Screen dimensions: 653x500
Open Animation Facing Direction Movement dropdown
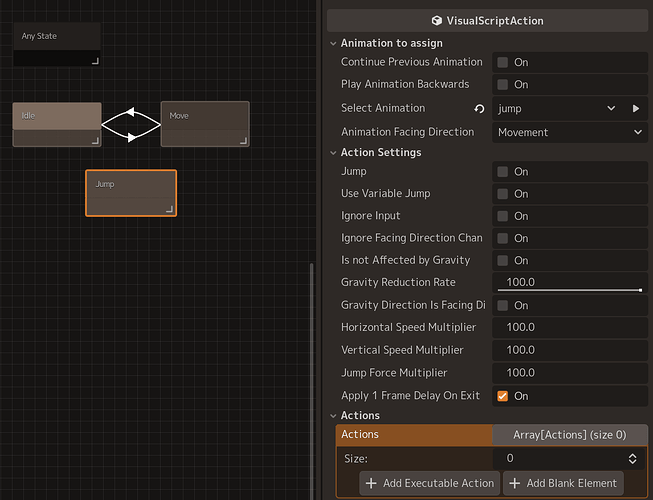tap(570, 132)
